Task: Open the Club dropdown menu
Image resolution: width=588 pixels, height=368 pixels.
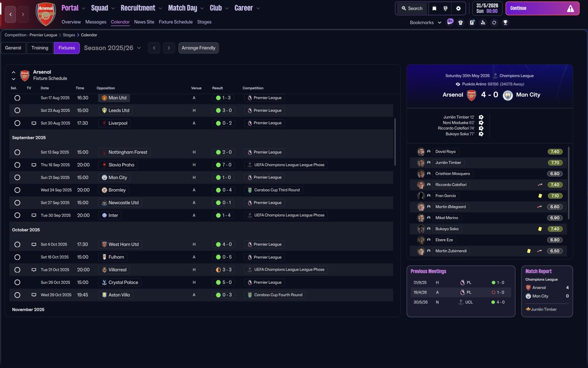Action: click(x=219, y=8)
